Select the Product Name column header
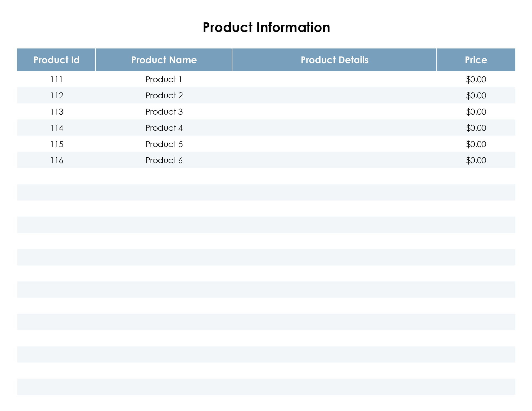Image resolution: width=532 pixels, height=411 pixels. (x=164, y=60)
